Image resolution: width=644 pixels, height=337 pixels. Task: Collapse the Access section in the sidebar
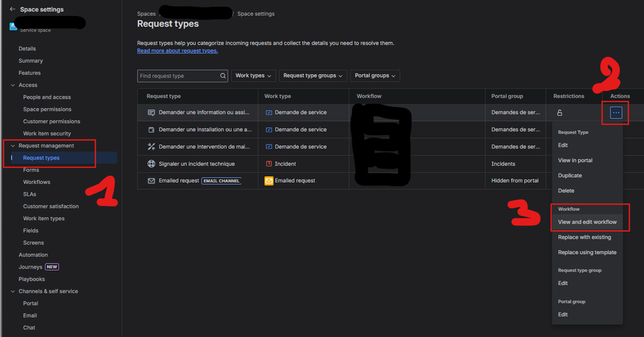(13, 85)
